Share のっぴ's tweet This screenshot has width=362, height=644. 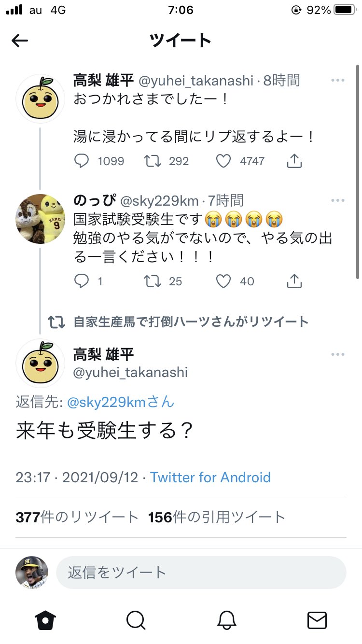point(294,281)
